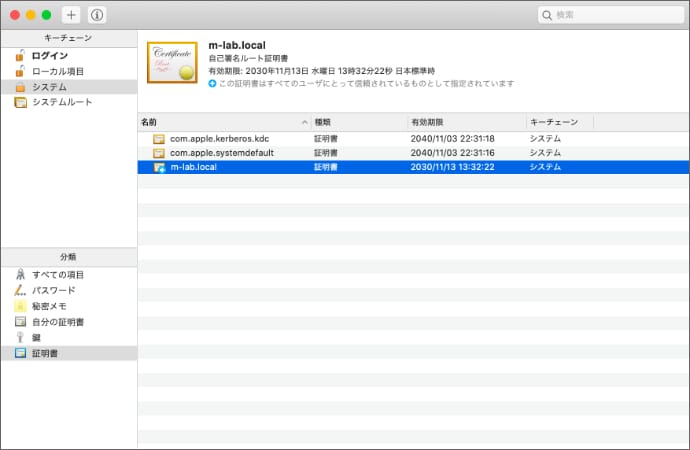
Task: Filter by パスワード category
Action: [x=53, y=290]
